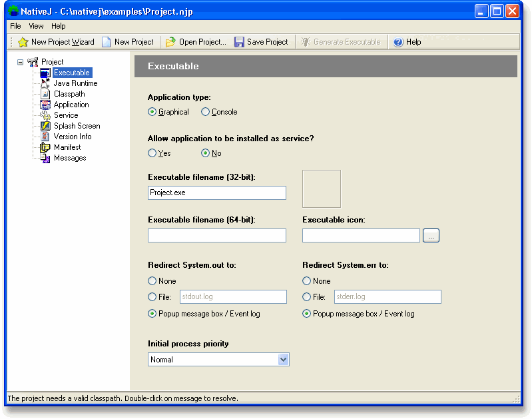
Task: Choose Yes for install as service
Action: [x=152, y=153]
